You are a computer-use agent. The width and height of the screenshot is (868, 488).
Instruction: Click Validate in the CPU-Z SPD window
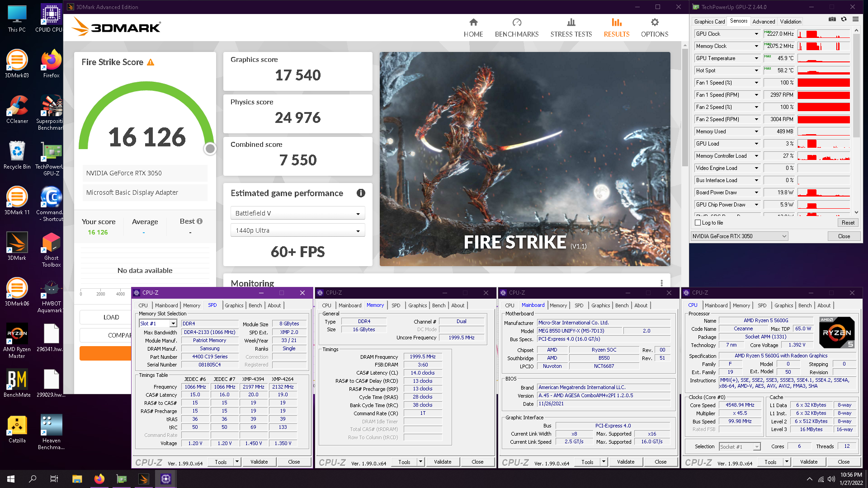(x=259, y=462)
